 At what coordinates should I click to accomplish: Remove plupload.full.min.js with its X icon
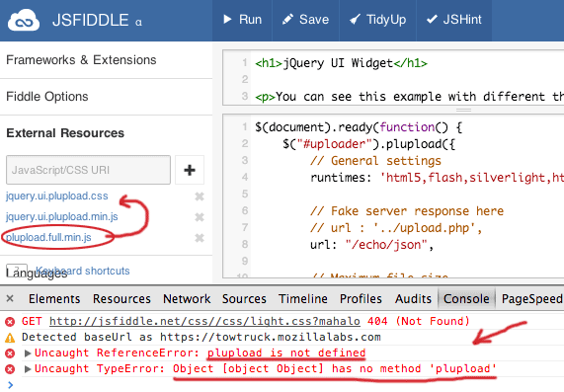[200, 238]
